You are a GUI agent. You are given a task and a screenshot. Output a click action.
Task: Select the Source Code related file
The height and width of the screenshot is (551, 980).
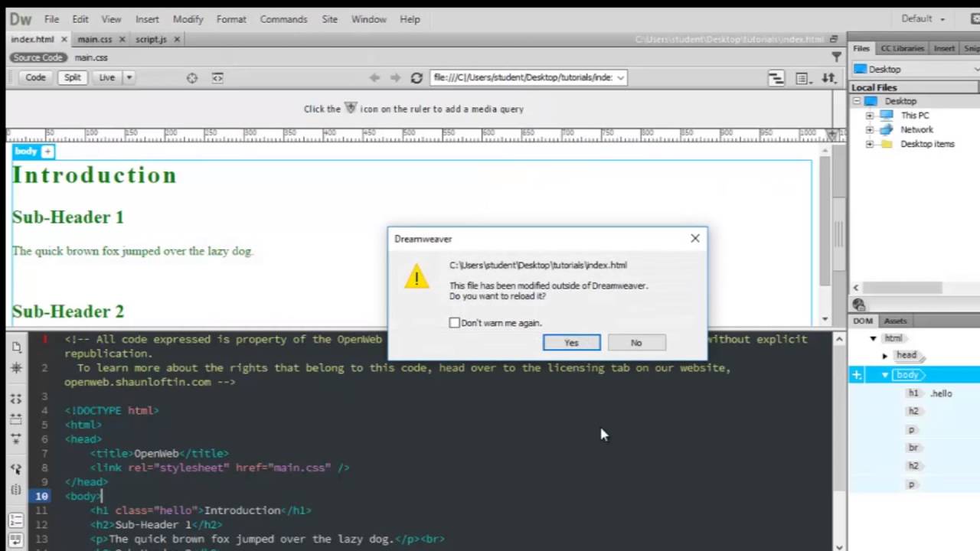coord(38,57)
